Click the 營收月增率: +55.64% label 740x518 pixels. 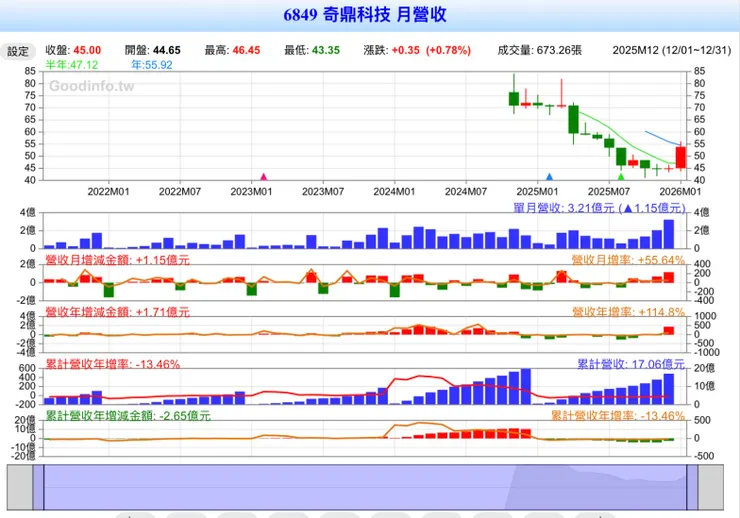(628, 260)
